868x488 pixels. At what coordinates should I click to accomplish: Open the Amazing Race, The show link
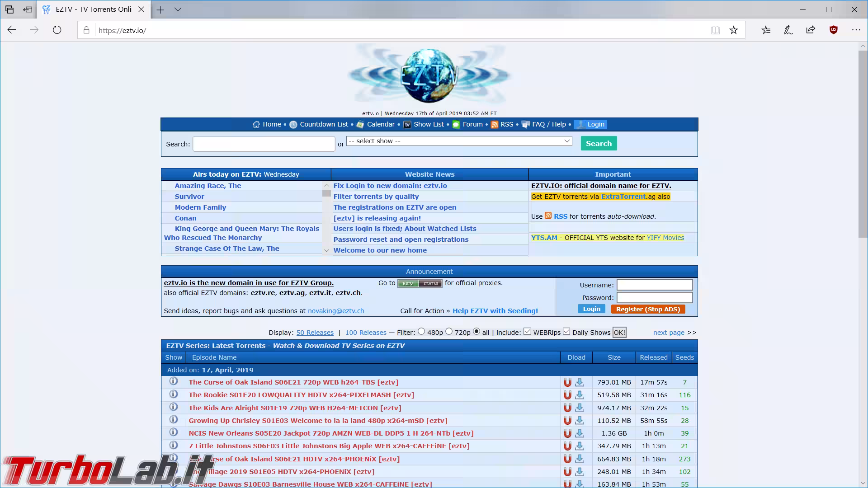[208, 186]
